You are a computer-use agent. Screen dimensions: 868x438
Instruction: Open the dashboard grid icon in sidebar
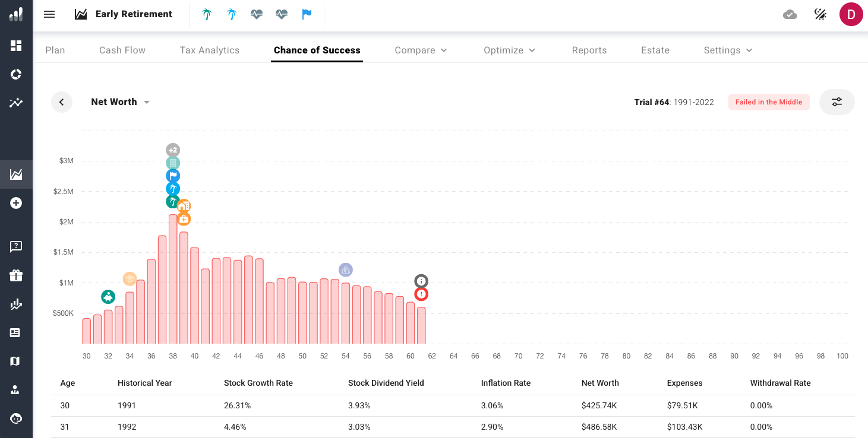(16, 46)
